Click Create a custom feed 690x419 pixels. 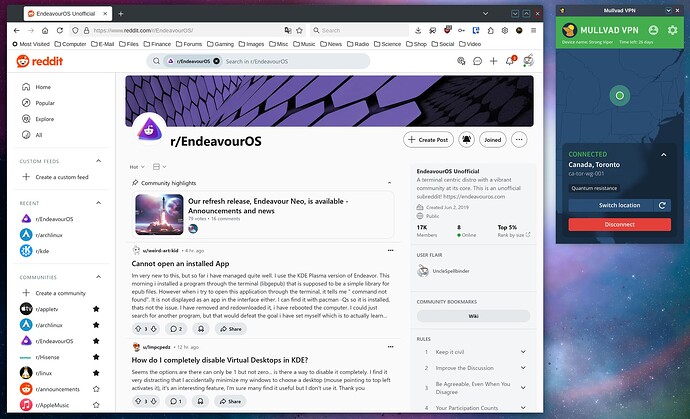(x=62, y=177)
